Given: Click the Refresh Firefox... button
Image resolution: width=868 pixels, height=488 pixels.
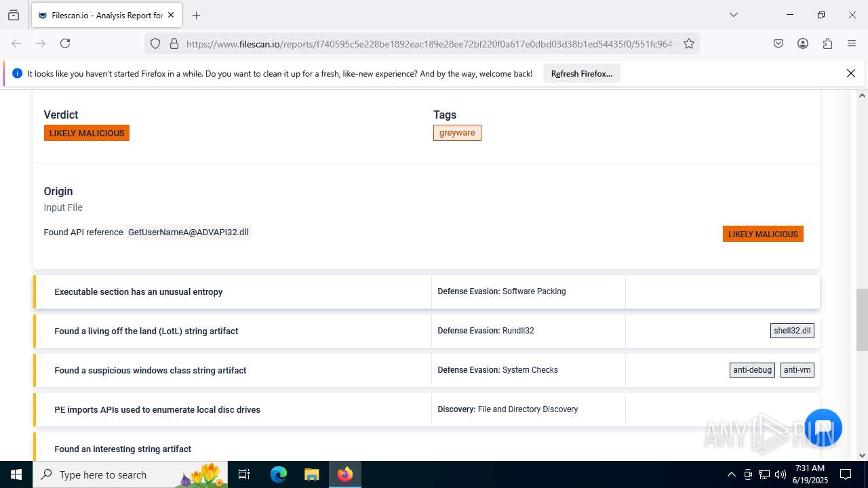Looking at the screenshot, I should 582,73.
